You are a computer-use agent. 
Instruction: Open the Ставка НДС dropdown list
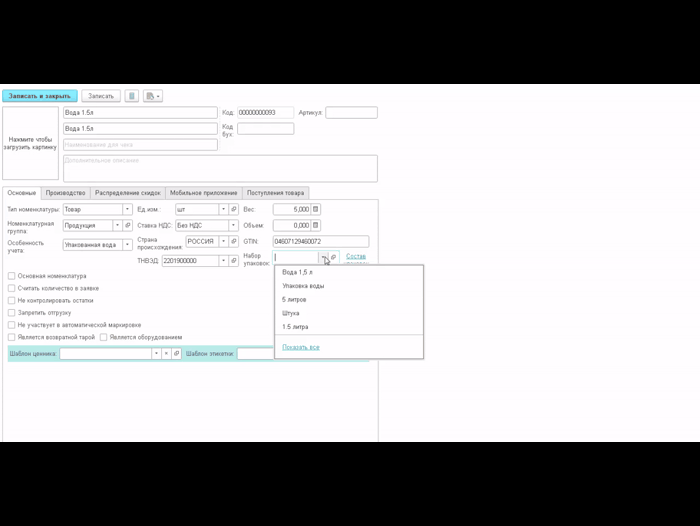[x=234, y=225]
